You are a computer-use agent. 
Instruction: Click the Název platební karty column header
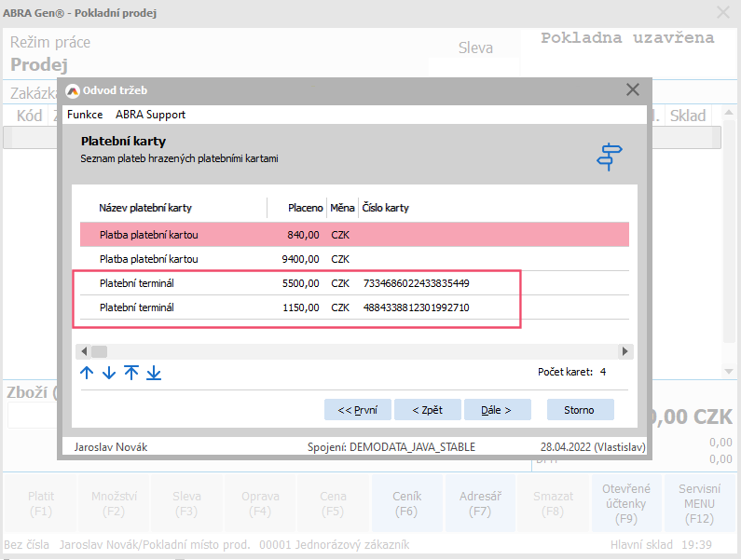[145, 208]
